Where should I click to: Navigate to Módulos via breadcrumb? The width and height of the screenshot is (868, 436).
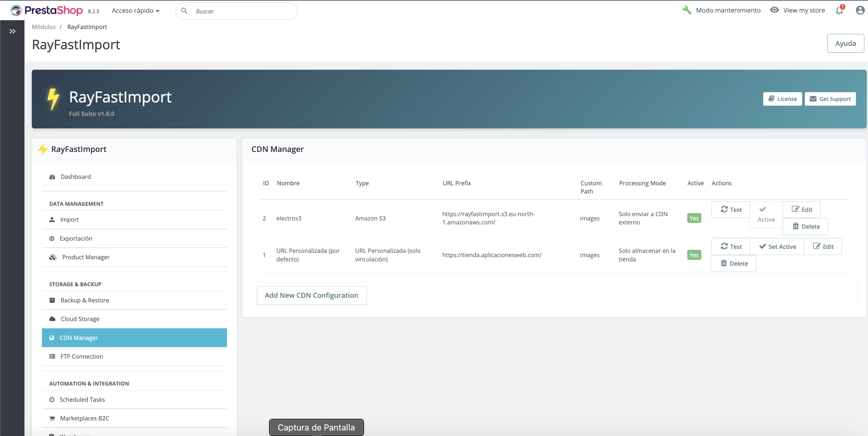[x=43, y=27]
